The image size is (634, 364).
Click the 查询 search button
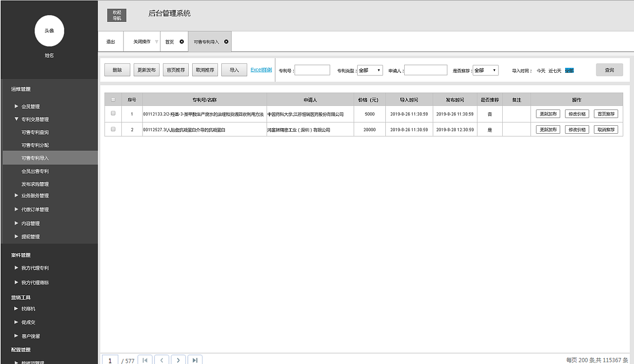[x=609, y=70]
